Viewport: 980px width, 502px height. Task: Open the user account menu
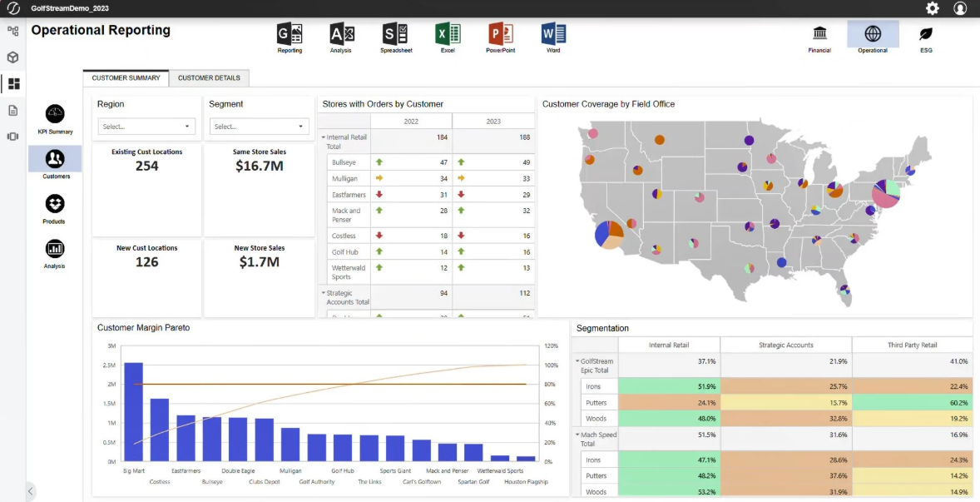(961, 8)
